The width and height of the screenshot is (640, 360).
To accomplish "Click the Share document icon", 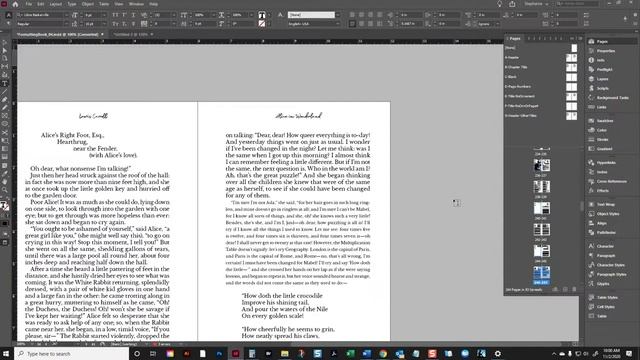I will click(512, 4).
